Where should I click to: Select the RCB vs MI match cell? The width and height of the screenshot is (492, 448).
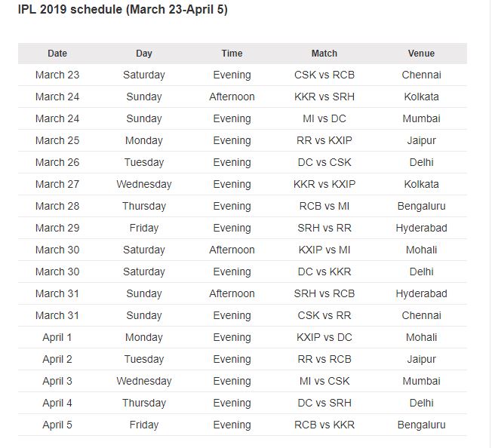[324, 207]
